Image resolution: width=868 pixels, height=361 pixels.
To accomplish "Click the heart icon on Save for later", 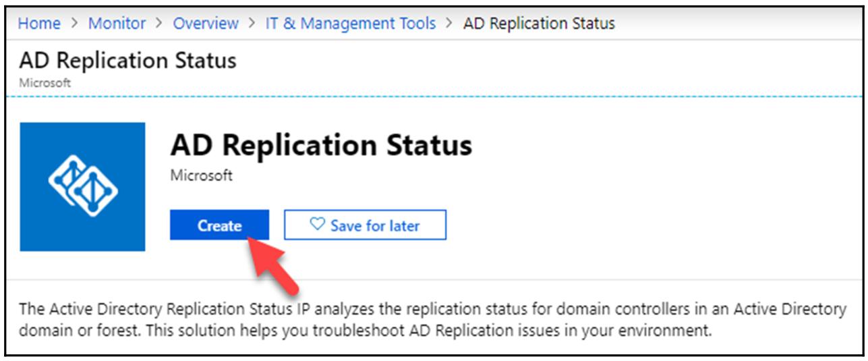I will click(x=317, y=225).
